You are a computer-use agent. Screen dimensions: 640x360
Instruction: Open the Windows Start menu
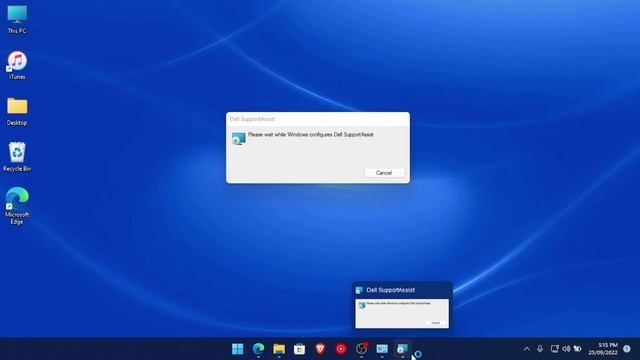coord(238,349)
